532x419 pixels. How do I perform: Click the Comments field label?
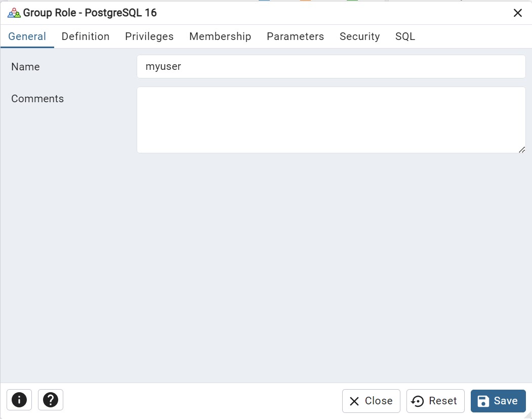pyautogui.click(x=37, y=99)
